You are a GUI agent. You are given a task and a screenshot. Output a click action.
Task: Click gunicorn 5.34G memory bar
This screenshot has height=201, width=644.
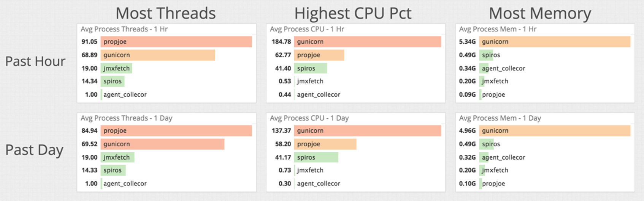[x=555, y=42]
